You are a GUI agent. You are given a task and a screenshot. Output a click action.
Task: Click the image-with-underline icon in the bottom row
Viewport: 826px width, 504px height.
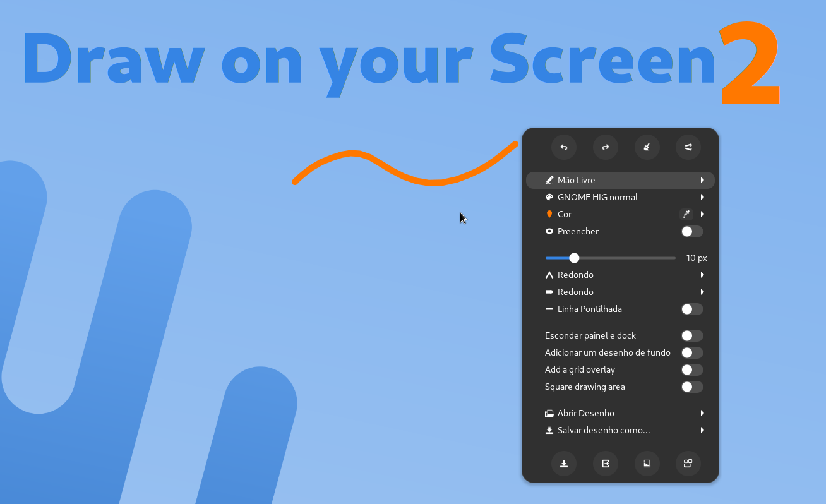[x=647, y=464]
